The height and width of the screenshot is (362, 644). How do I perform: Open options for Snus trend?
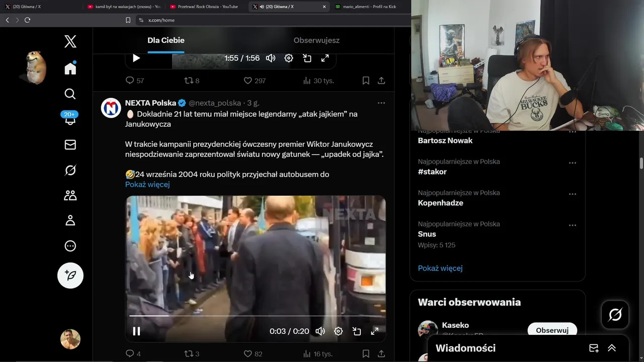coord(573,226)
